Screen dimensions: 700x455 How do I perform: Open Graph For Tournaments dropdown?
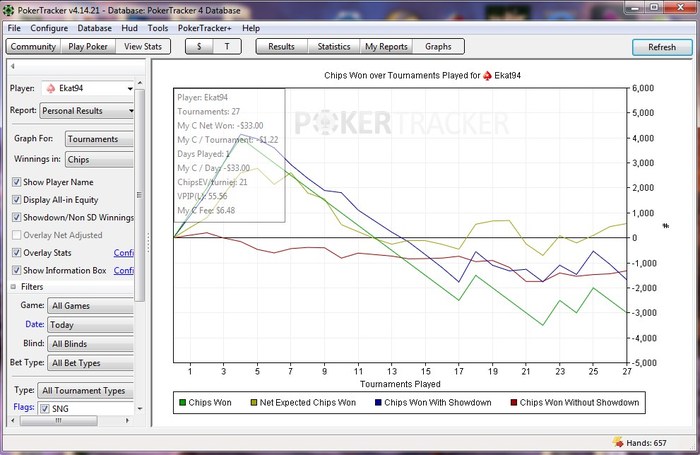(x=99, y=139)
